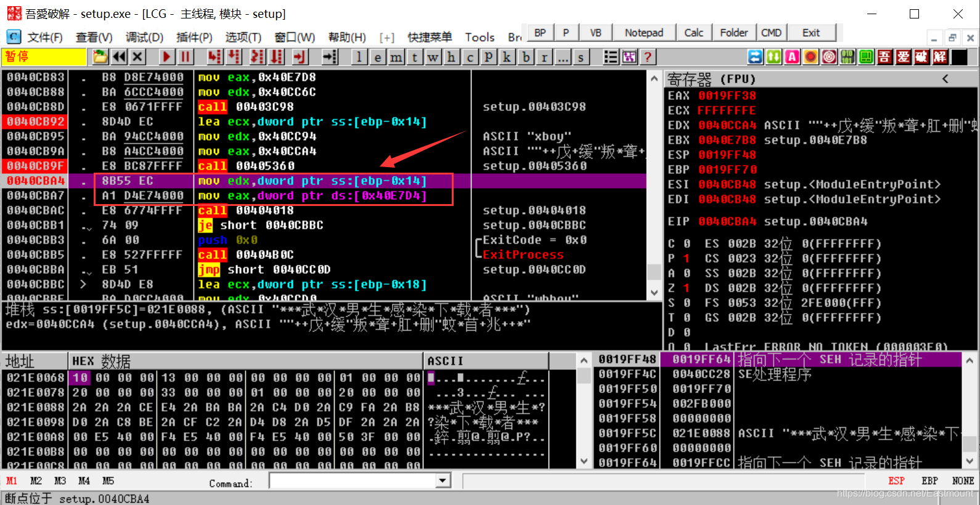Click the purple appearance grid icon
Viewport: 980px width, 505px height.
(629, 57)
